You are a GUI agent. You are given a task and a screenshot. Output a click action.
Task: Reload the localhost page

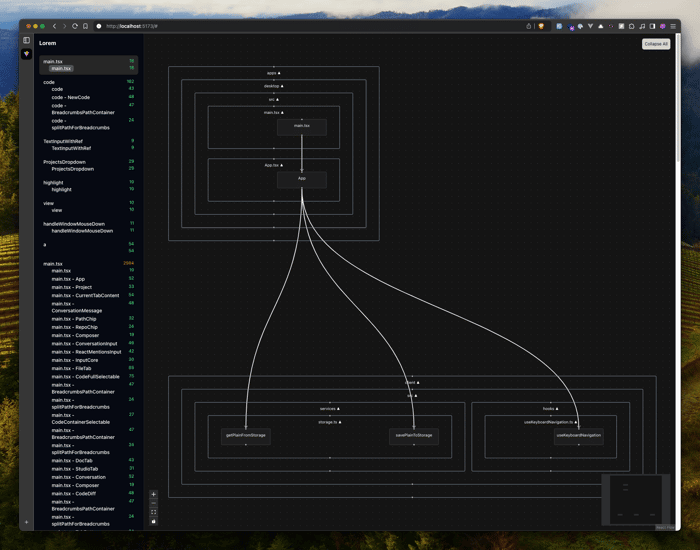pos(75,26)
